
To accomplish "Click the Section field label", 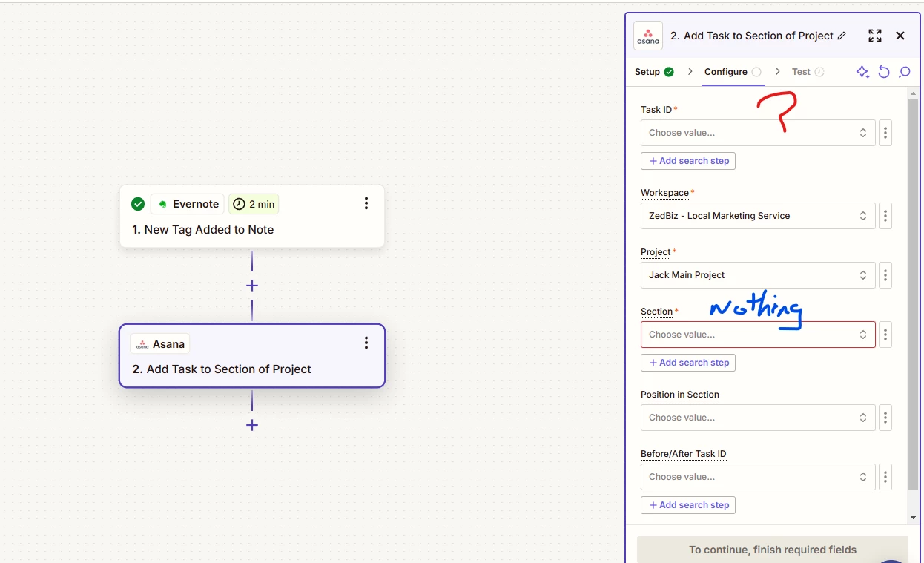I will [x=657, y=312].
